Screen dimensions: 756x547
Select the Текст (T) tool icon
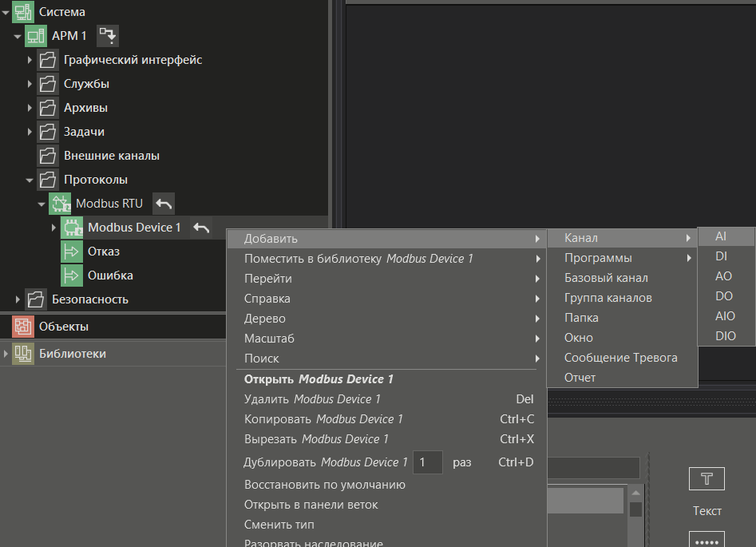(706, 478)
